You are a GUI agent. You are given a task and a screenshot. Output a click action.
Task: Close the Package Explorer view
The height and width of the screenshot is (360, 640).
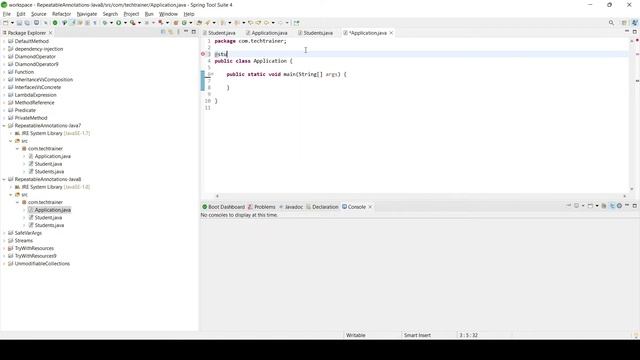point(51,33)
